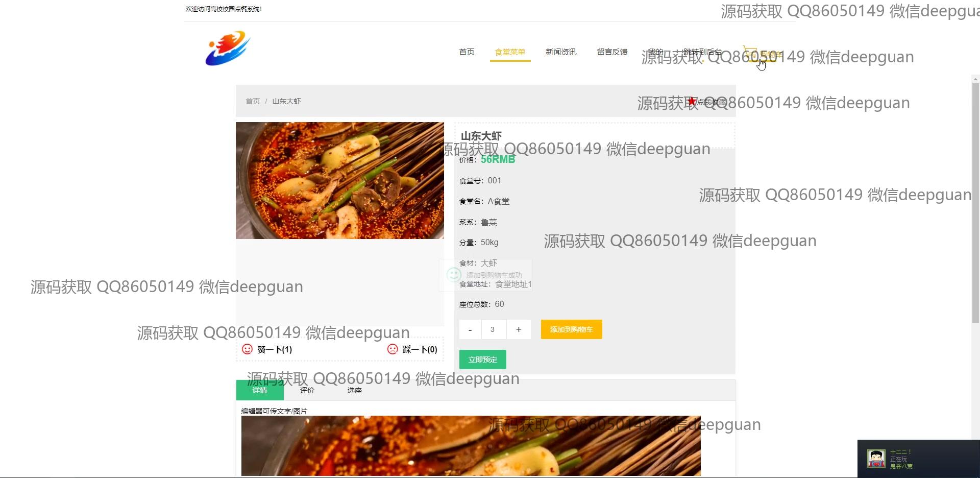Click the green 立即预定 button
The height and width of the screenshot is (478, 980).
pyautogui.click(x=482, y=359)
